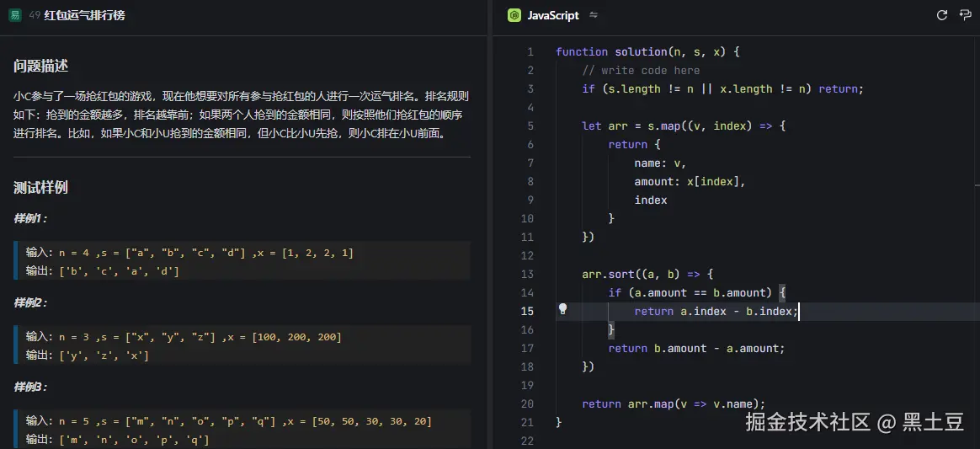Viewport: 980px width, 449px height.
Task: Click the reset code refresh icon
Action: (x=942, y=15)
